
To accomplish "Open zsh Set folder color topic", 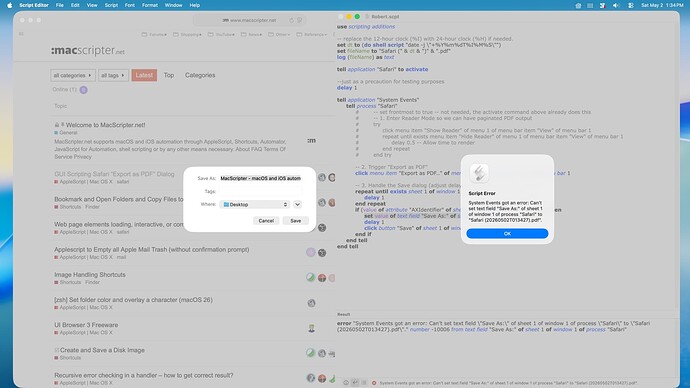I will (133, 300).
